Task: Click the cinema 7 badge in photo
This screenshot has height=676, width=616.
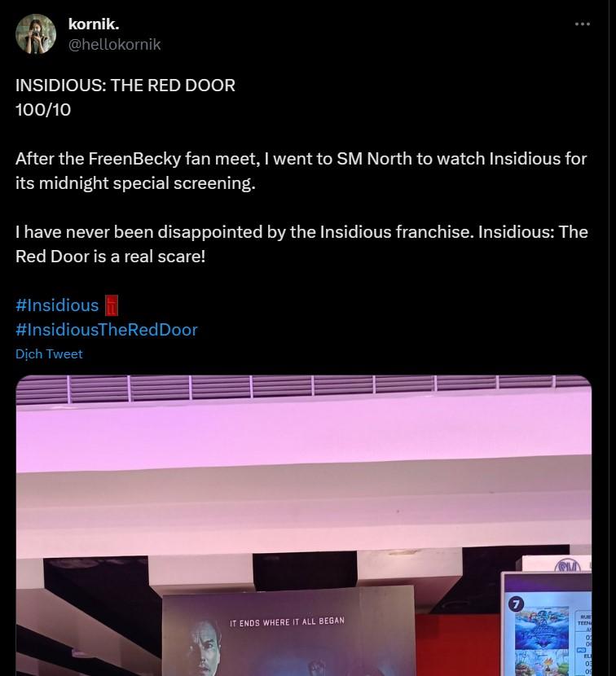Action: [x=516, y=604]
